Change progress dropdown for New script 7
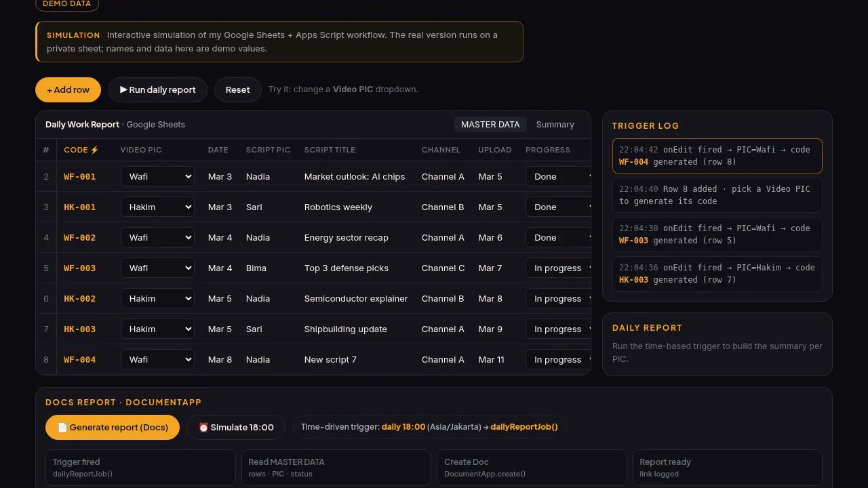868x488 pixels. [x=558, y=359]
